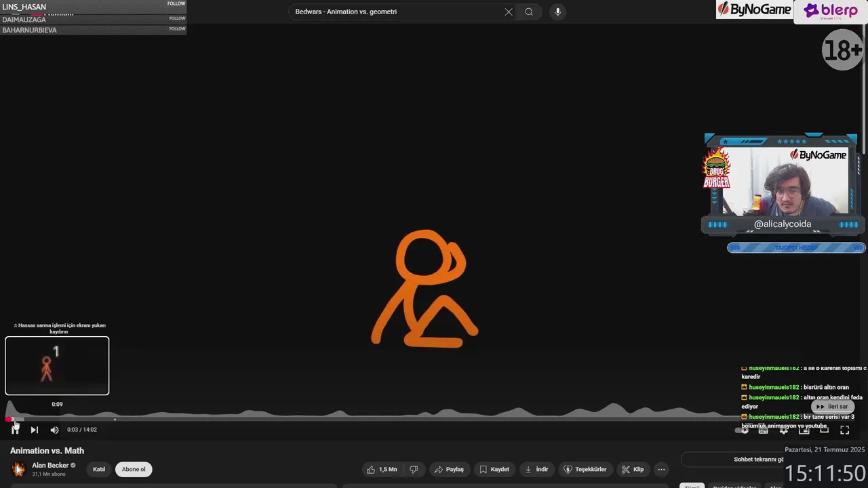Click the 15:11:50 clock overlay
Screen dimensions: 868x488
825,473
